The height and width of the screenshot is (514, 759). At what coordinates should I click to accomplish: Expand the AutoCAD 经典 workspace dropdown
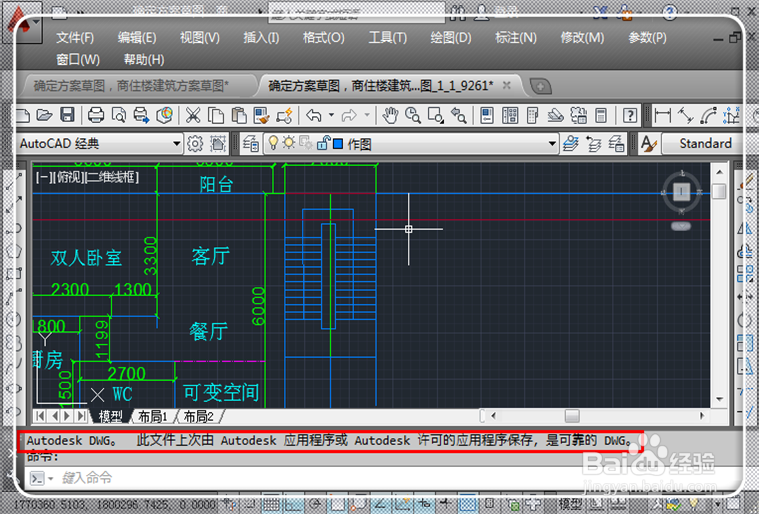[x=177, y=143]
